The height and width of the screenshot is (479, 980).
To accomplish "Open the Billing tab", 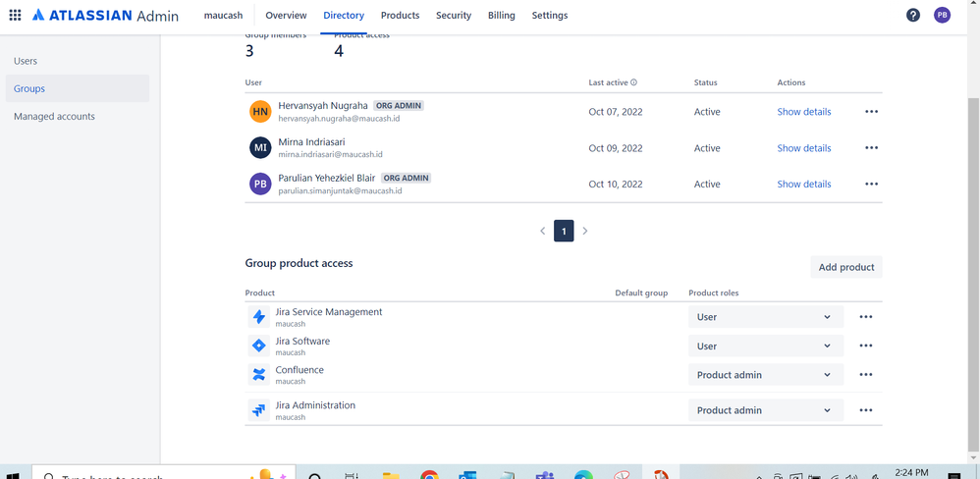I will [x=501, y=16].
